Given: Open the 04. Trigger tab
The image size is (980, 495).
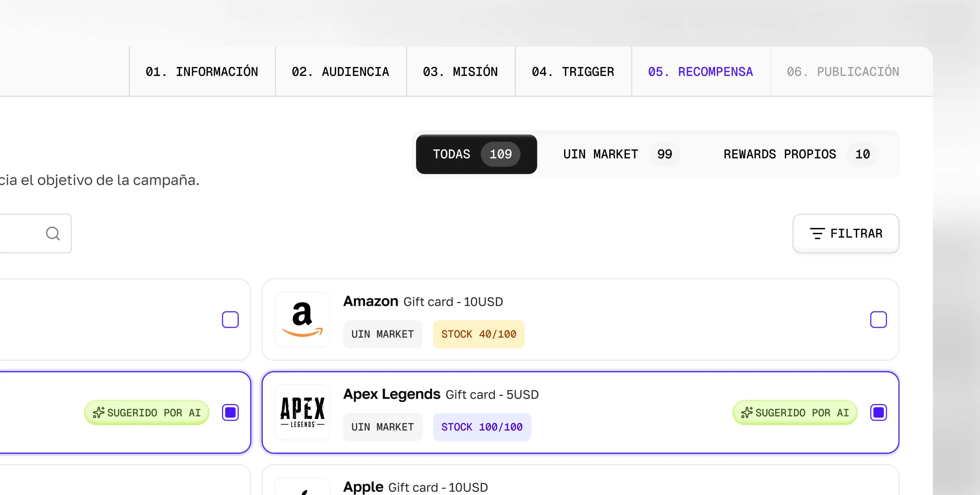Looking at the screenshot, I should point(573,71).
